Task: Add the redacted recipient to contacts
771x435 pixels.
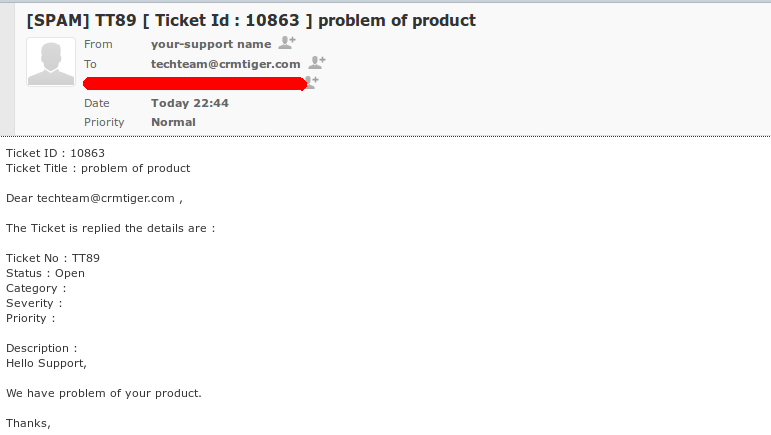Action: [312, 82]
